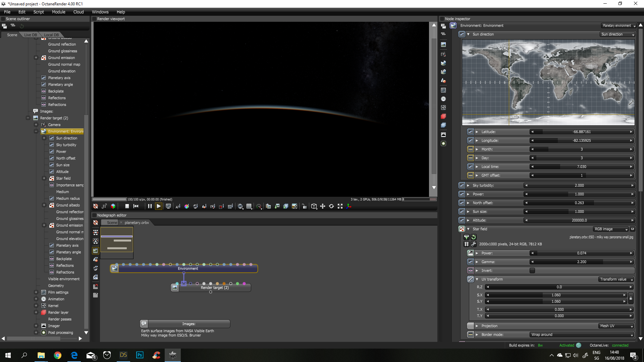Screen dimensions: 644x362
Task: Select the Kernel item in outliner
Action: tap(53, 306)
